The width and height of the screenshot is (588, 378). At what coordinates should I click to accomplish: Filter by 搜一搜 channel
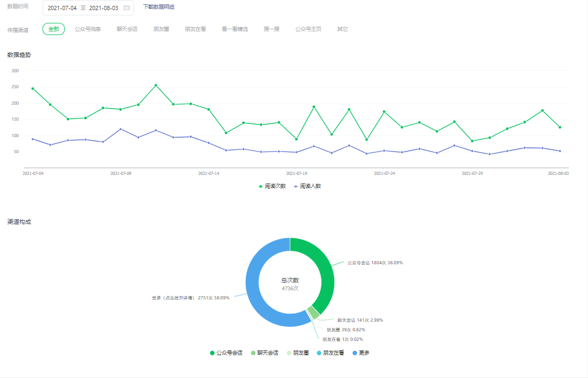pos(271,29)
